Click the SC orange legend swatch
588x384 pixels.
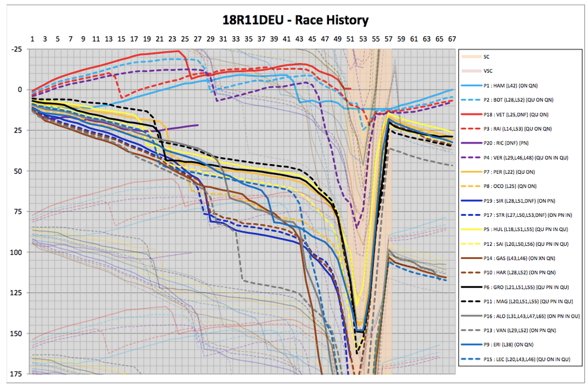pyautogui.click(x=471, y=57)
